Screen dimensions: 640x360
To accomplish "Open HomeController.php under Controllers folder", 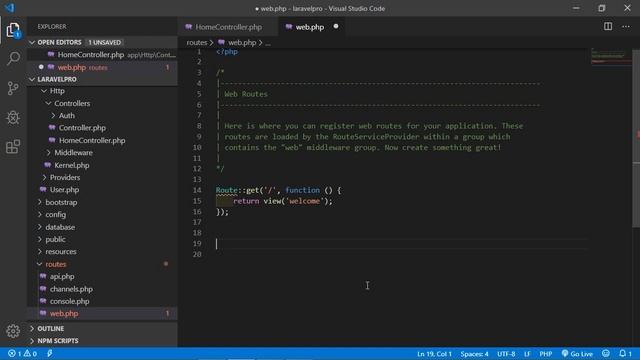I will click(92, 140).
